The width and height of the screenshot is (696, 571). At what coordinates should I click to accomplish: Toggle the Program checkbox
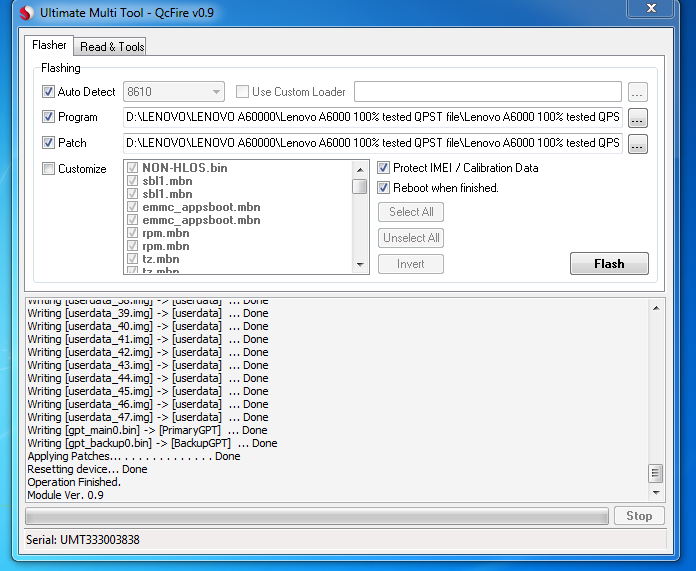pos(48,117)
